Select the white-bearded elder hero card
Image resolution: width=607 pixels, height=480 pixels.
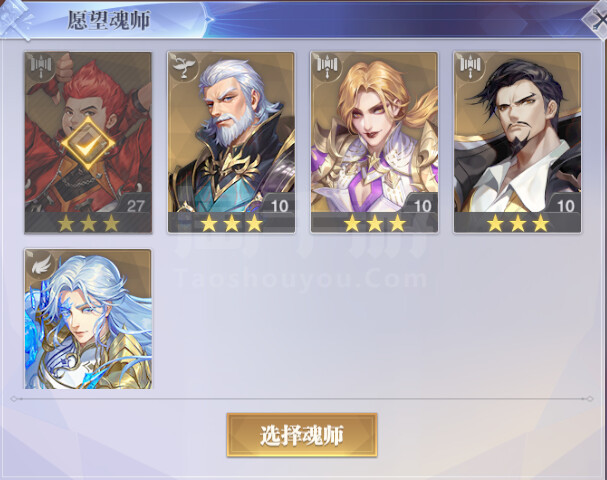(x=231, y=142)
